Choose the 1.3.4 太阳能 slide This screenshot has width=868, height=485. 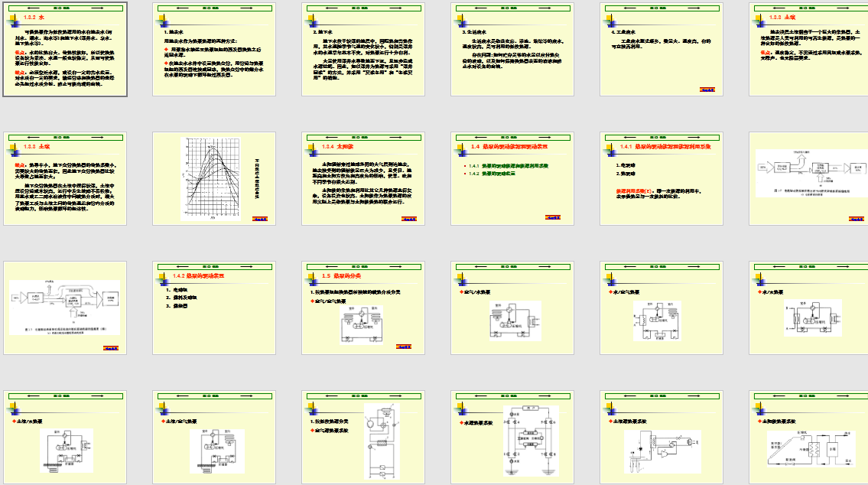coord(362,179)
